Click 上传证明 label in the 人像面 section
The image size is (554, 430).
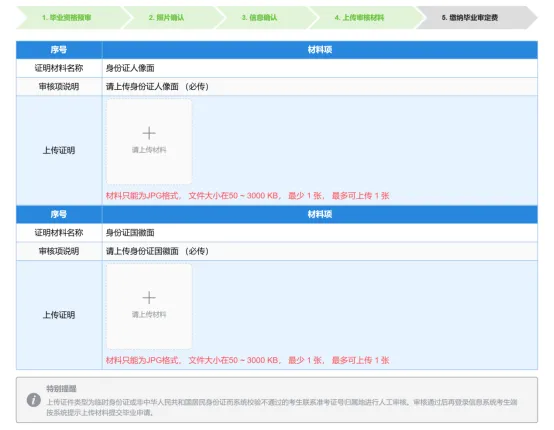59,150
